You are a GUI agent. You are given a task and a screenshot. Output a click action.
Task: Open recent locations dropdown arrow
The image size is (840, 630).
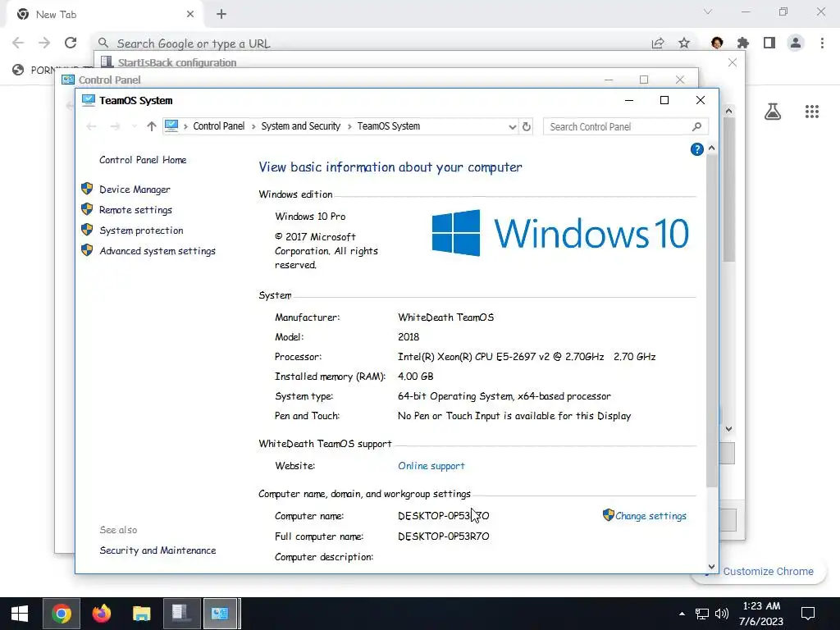click(134, 126)
